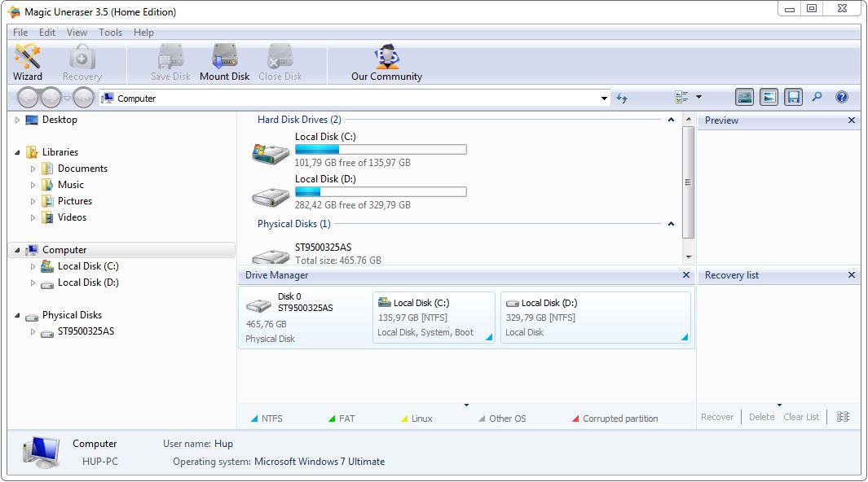Collapse the Computer tree node
868x482 pixels.
(x=17, y=250)
